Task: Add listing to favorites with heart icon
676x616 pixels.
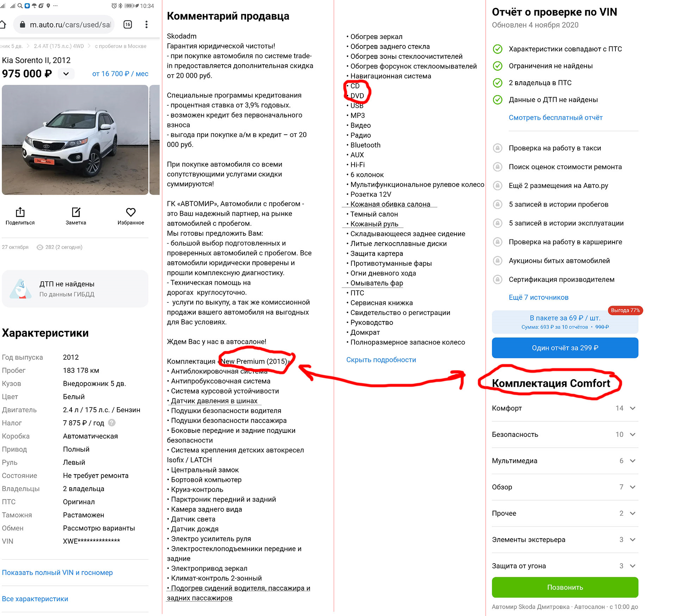Action: point(131,212)
